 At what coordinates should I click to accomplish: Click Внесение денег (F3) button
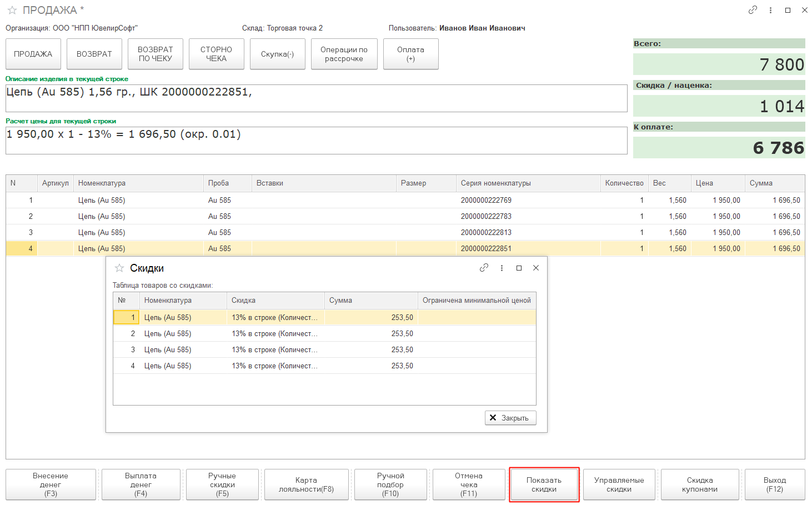point(51,484)
